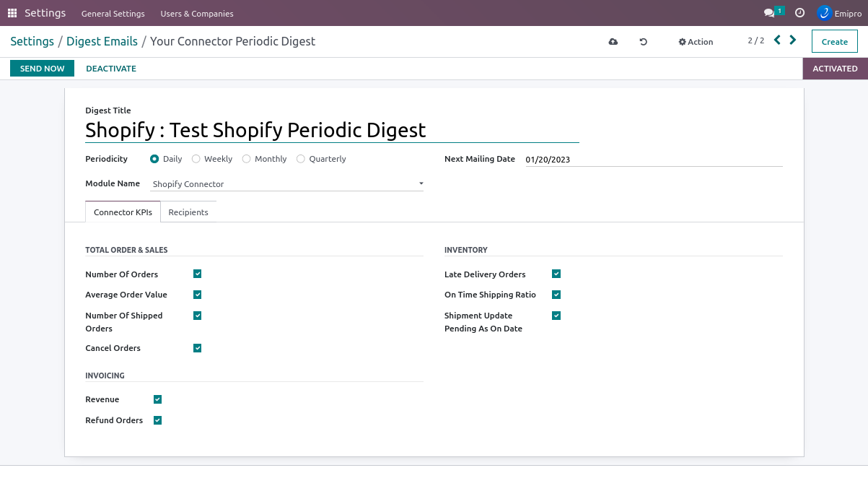Screen dimensions: 868x499
Task: Click the cloud save icon
Action: (613, 42)
